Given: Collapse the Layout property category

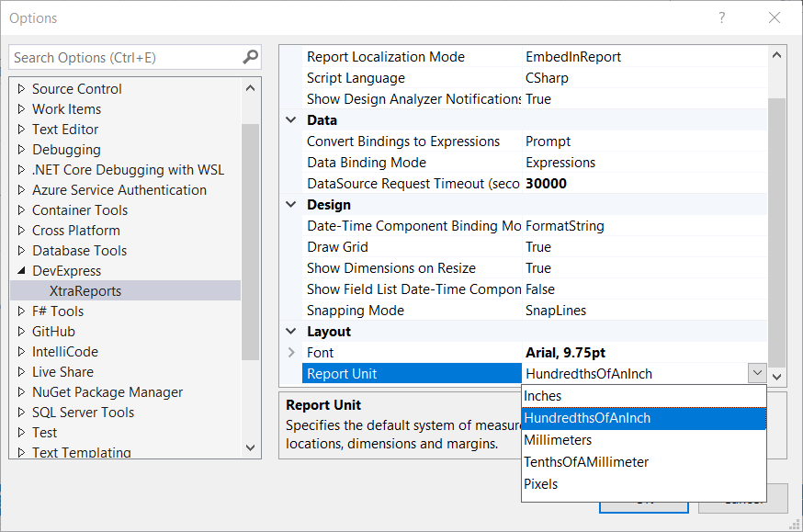Looking at the screenshot, I should (291, 332).
